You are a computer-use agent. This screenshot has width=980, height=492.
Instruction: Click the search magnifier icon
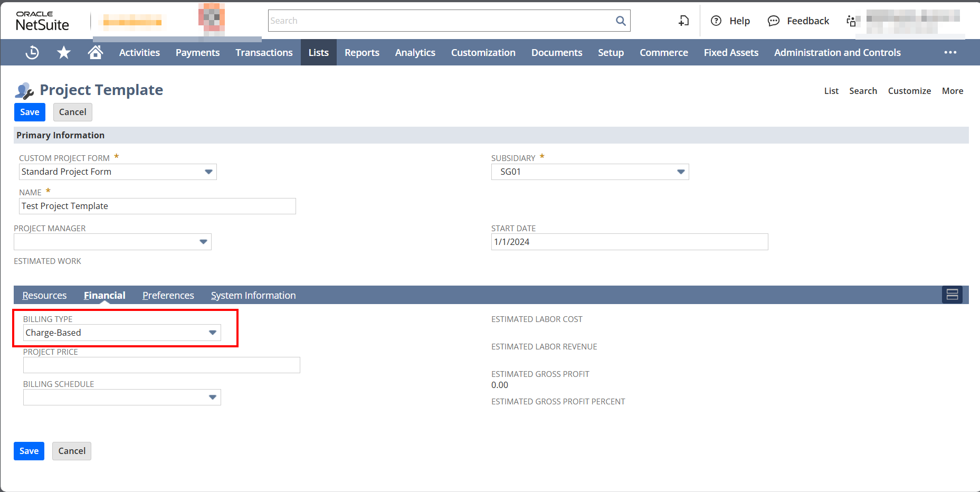click(621, 21)
